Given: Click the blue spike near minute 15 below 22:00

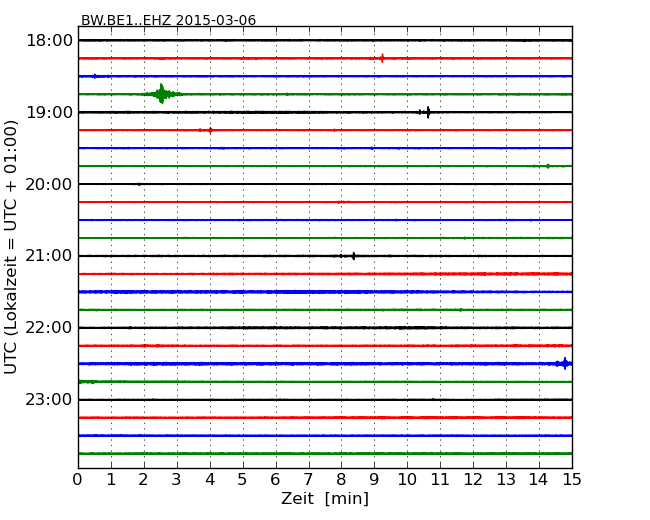Looking at the screenshot, I should [x=564, y=363].
